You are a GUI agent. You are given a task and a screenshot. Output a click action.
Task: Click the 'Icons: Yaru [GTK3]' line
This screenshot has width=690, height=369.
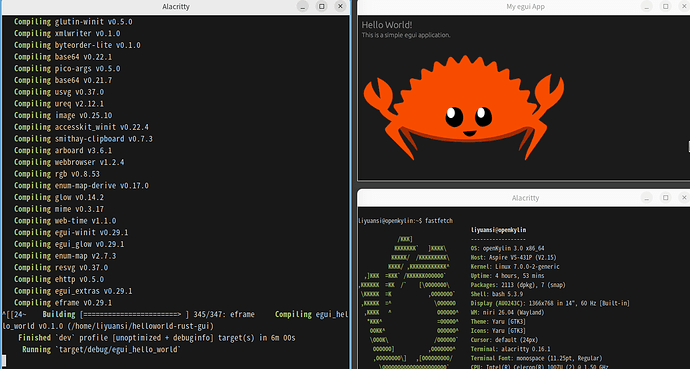[498, 331]
